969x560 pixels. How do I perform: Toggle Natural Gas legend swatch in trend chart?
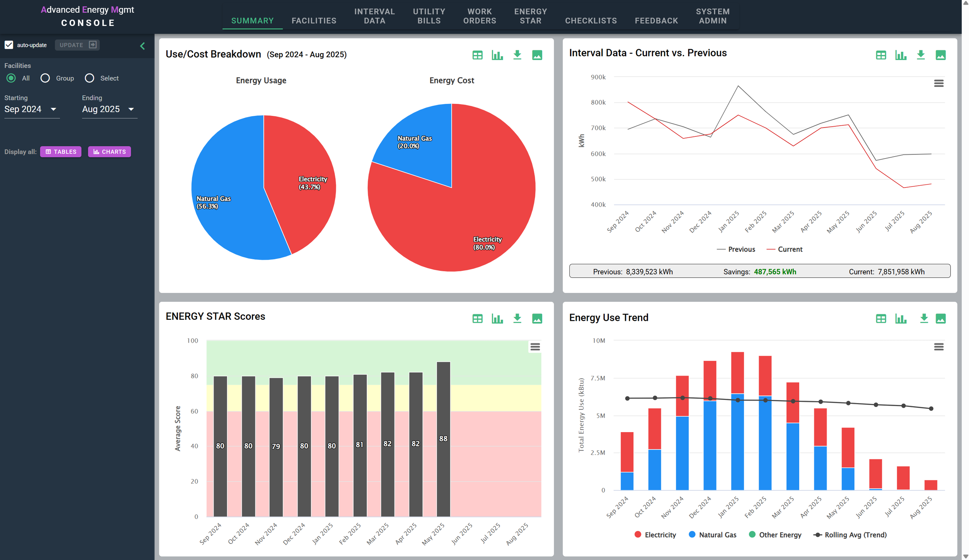pos(692,534)
